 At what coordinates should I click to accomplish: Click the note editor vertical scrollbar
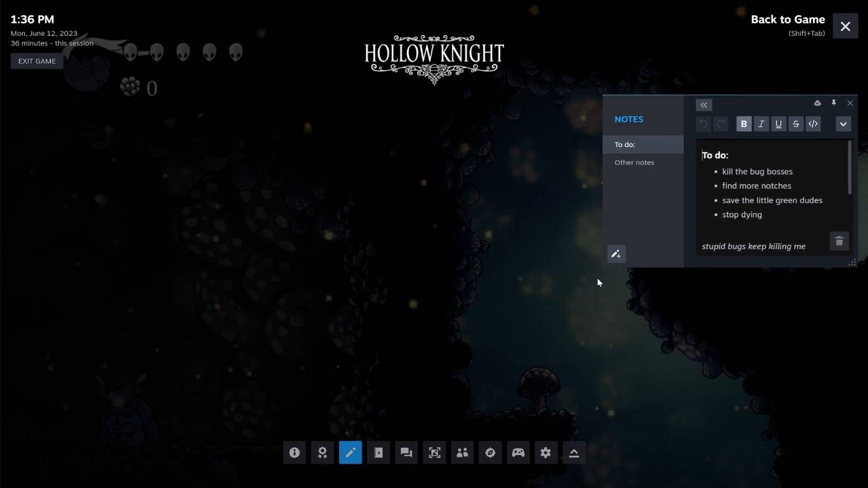pos(850,167)
